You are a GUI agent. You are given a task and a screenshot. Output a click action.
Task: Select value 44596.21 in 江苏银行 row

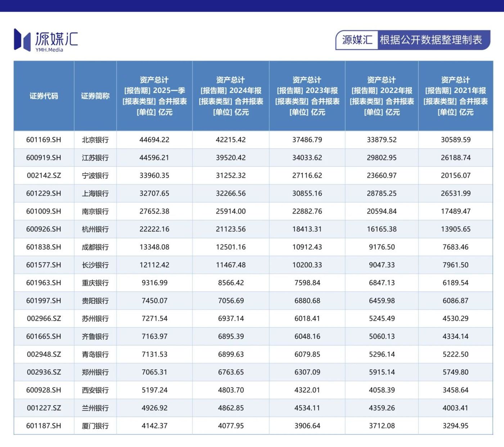[154, 158]
